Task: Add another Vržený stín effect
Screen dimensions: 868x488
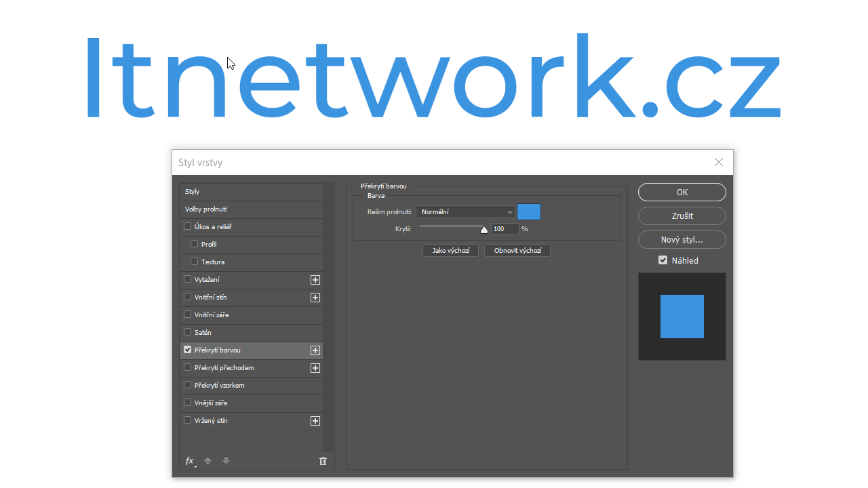Action: coord(315,421)
